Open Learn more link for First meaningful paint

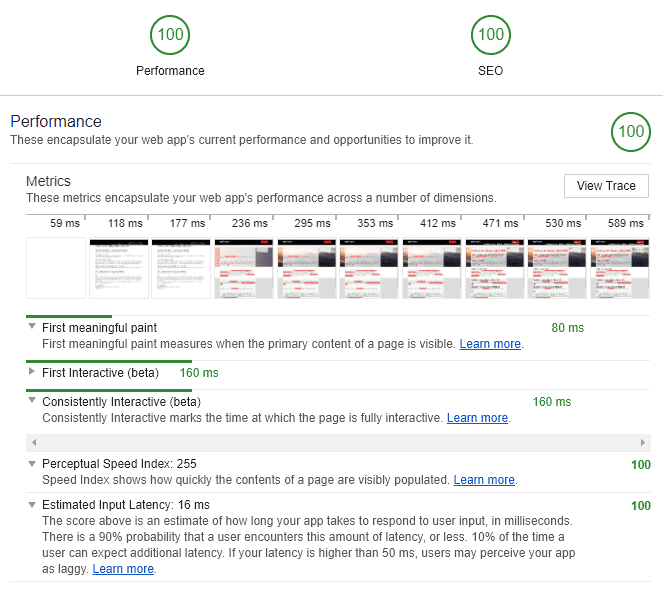(490, 344)
